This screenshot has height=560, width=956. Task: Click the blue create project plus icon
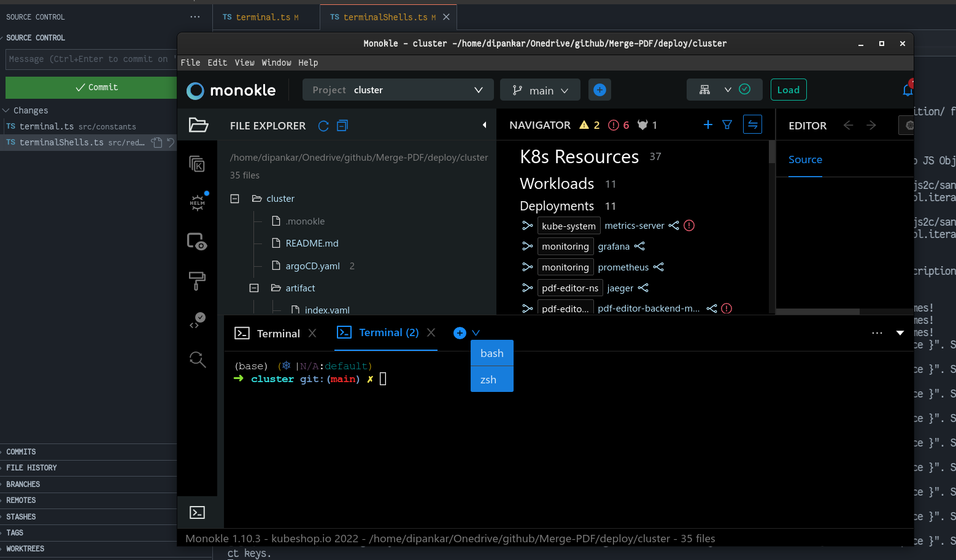pyautogui.click(x=599, y=90)
